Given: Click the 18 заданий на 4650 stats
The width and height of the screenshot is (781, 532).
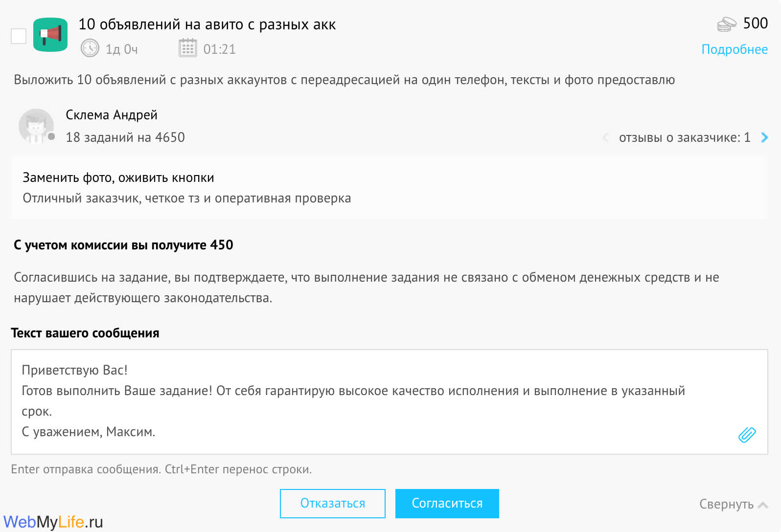Looking at the screenshot, I should coord(125,137).
